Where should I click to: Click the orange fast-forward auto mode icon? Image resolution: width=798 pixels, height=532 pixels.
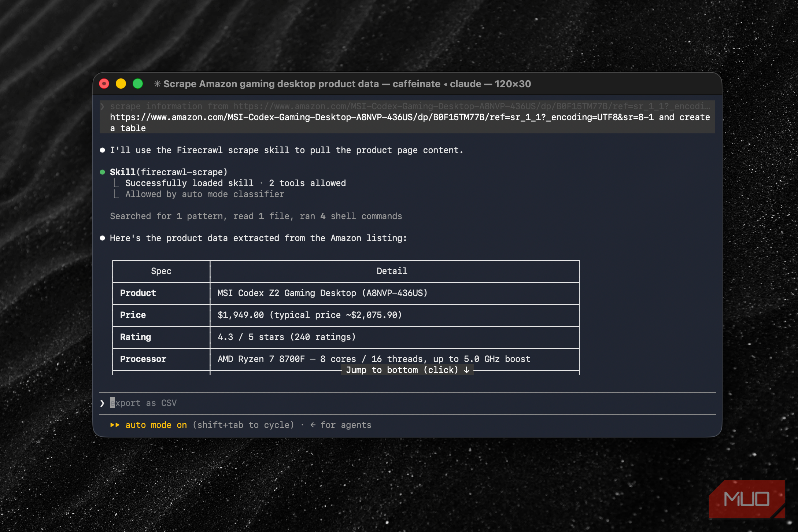pos(115,425)
